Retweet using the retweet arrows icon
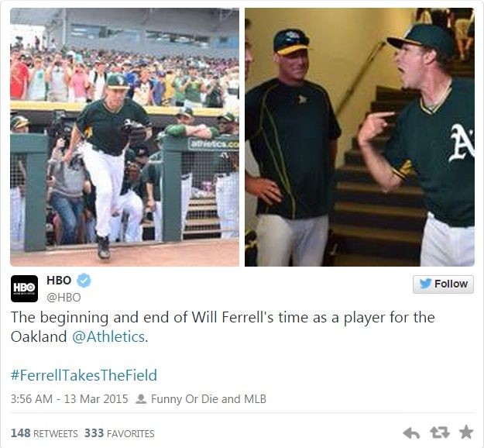 438,432
